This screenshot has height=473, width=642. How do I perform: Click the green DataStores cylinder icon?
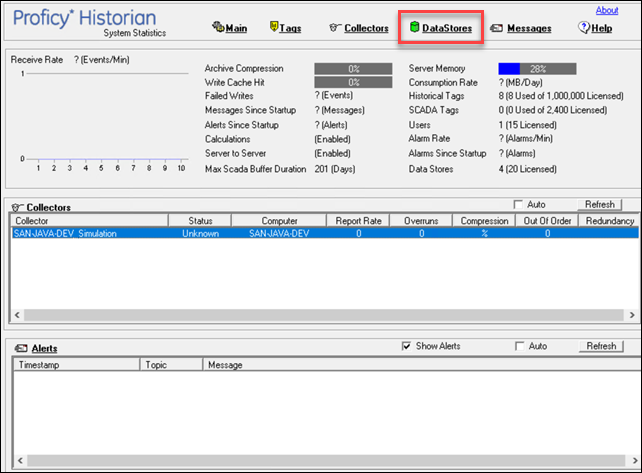[414, 27]
